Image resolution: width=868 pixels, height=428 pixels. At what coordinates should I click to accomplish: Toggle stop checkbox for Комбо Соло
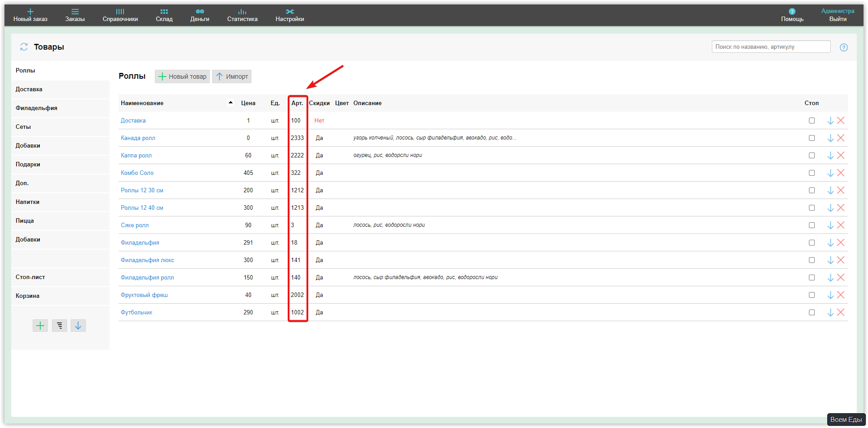point(812,173)
